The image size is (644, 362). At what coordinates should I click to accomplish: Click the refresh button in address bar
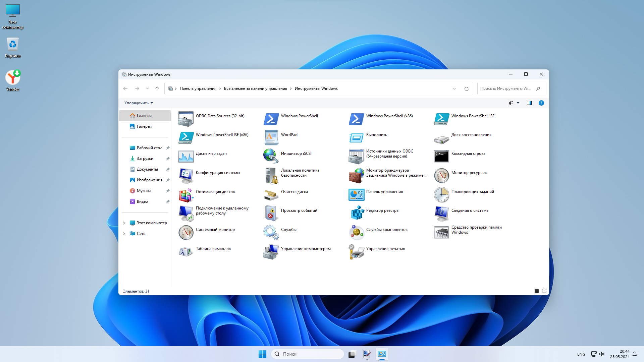coord(466,89)
